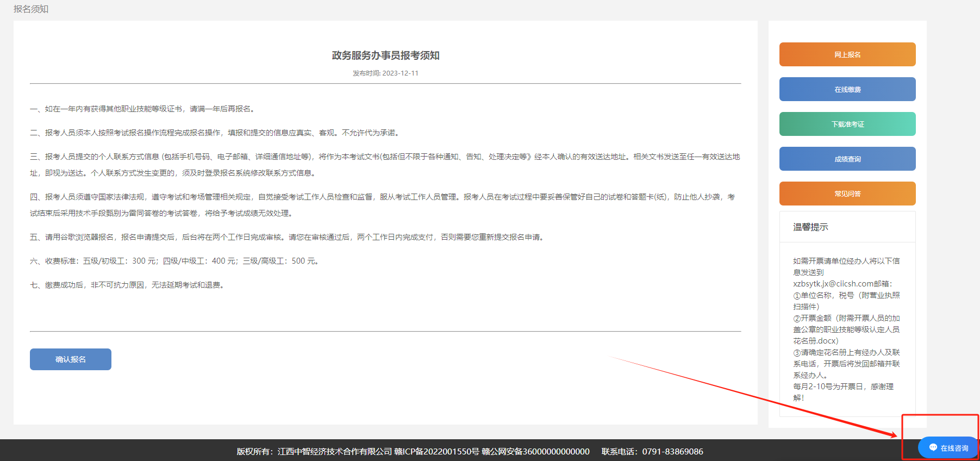Viewport: 980px width, 461px height.
Task: Click 江西中智经济技术合作有限公司 in the footer
Action: [x=334, y=451]
